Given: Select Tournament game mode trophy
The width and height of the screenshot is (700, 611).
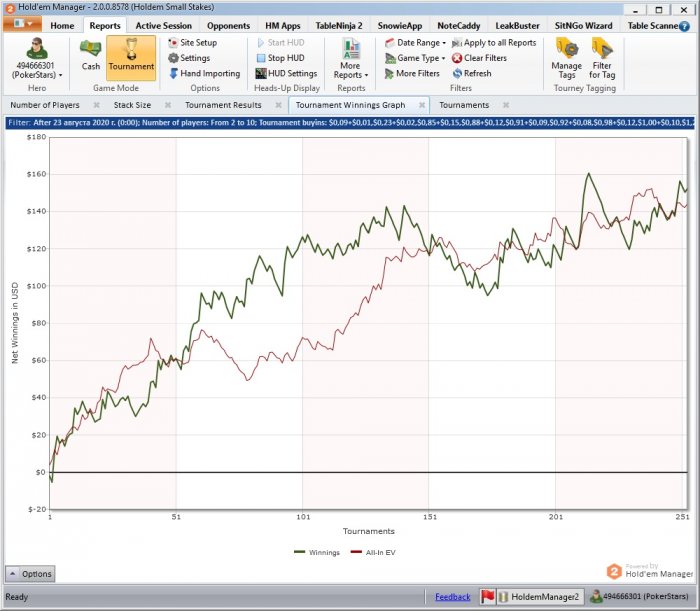Looking at the screenshot, I should tap(131, 58).
